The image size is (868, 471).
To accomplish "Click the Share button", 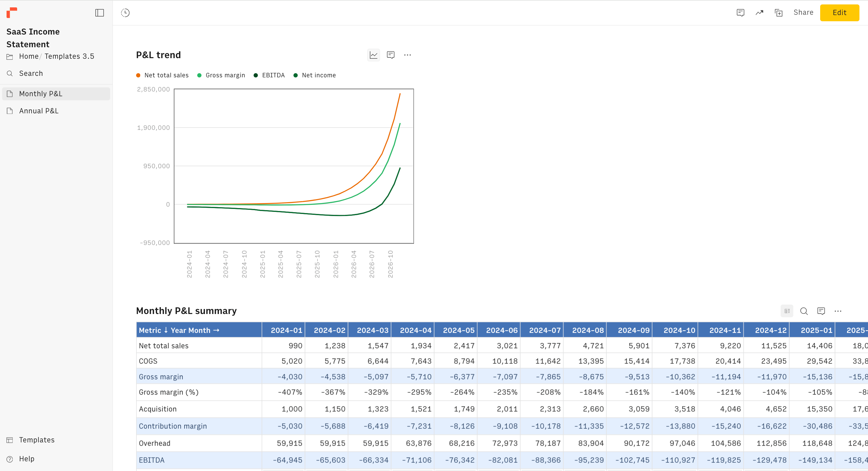I will pyautogui.click(x=803, y=12).
